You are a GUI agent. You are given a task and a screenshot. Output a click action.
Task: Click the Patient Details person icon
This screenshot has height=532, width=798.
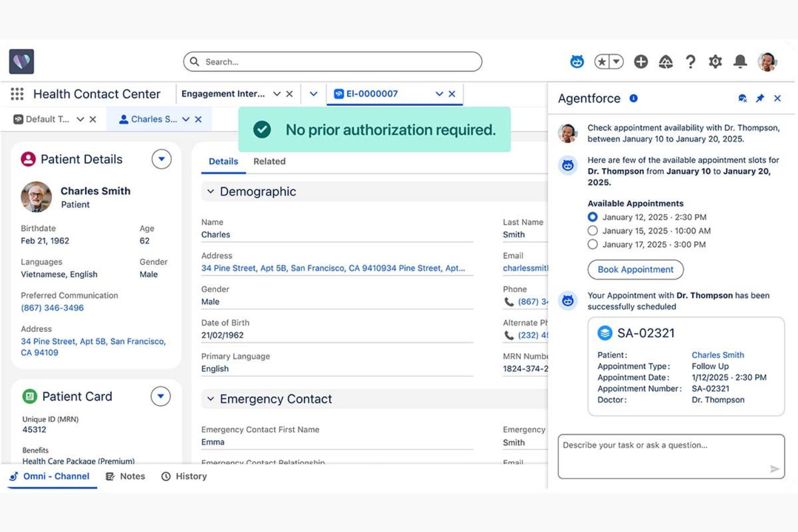coord(29,159)
